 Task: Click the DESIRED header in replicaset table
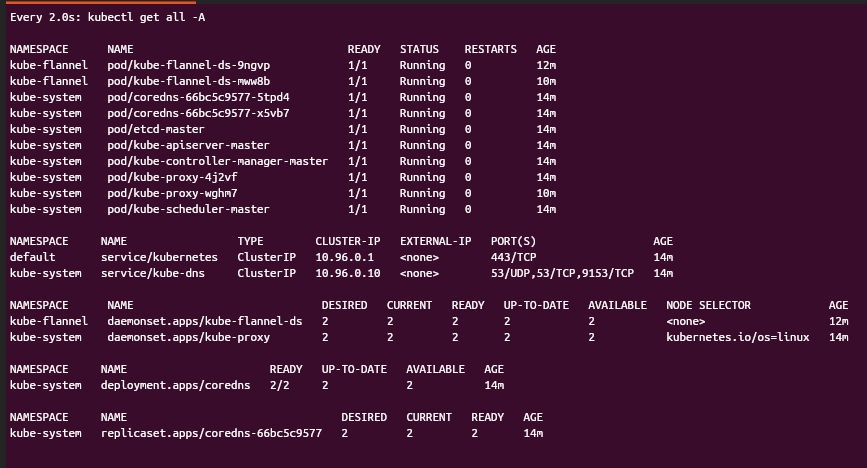click(364, 418)
